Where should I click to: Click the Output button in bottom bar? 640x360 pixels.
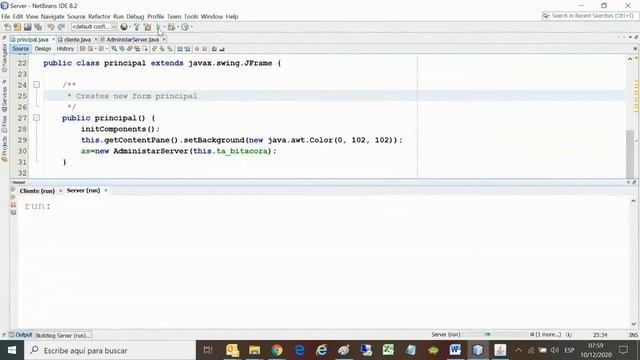20,335
